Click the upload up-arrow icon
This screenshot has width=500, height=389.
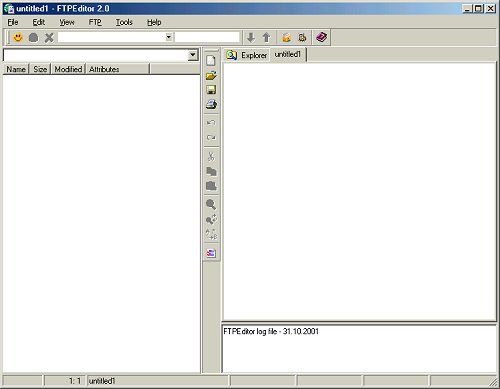[266, 37]
